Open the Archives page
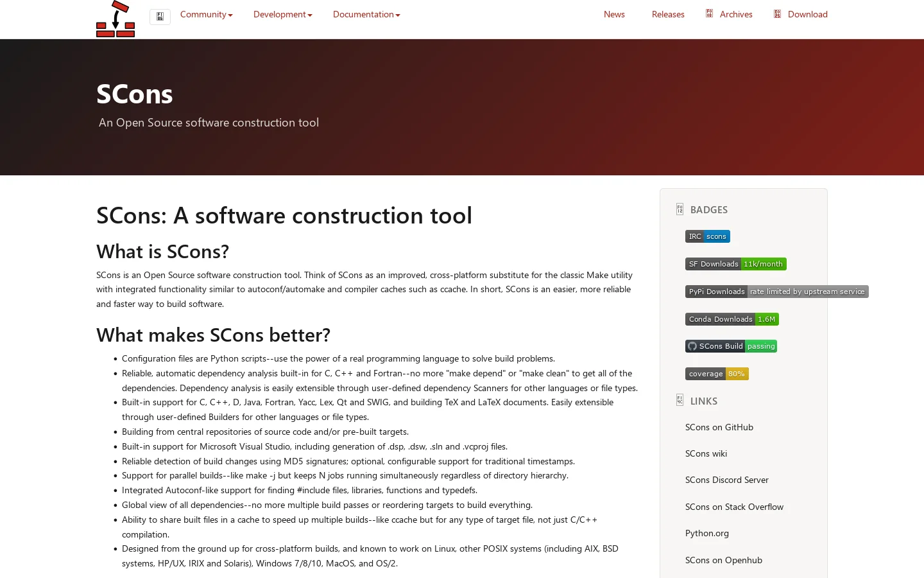Viewport: 924px width, 578px height. tap(736, 14)
